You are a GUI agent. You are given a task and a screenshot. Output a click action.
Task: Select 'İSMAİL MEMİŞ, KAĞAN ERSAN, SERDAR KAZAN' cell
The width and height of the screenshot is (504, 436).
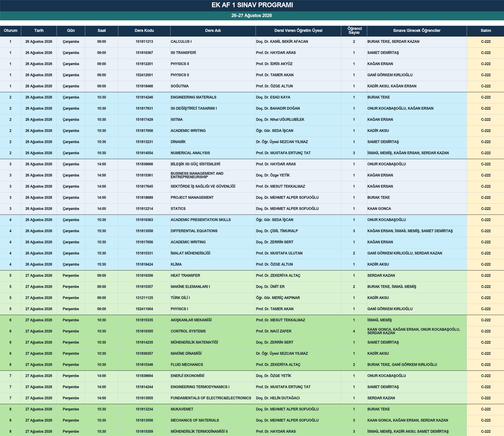tap(417, 153)
